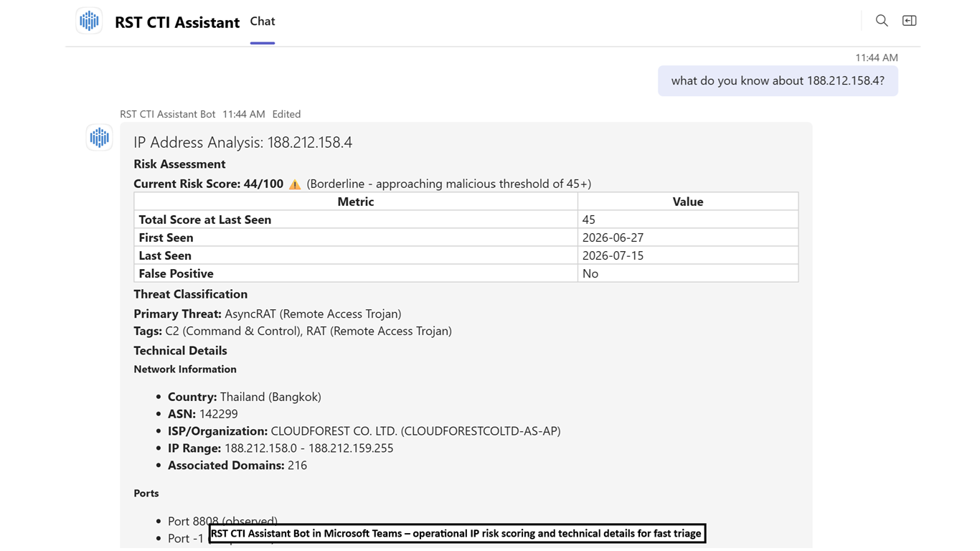
Task: Click the Primary Threat AsyncRAT line
Action: pos(267,314)
